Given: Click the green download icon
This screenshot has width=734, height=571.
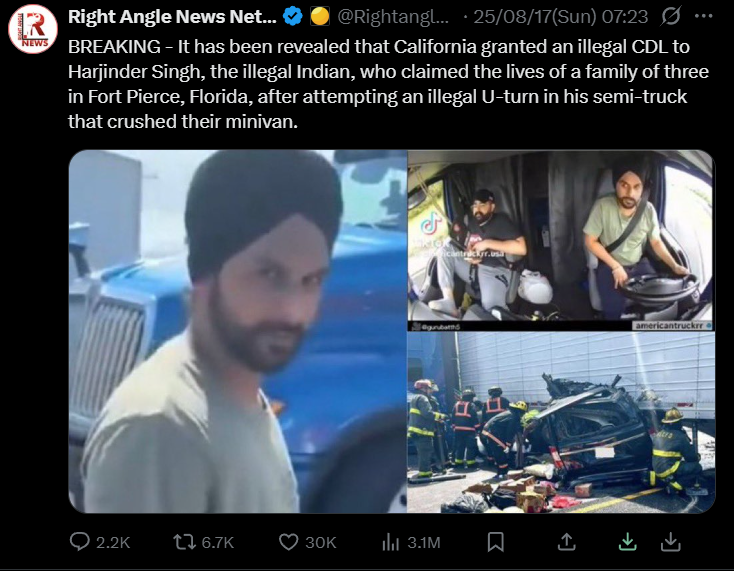Looking at the screenshot, I should click(627, 542).
